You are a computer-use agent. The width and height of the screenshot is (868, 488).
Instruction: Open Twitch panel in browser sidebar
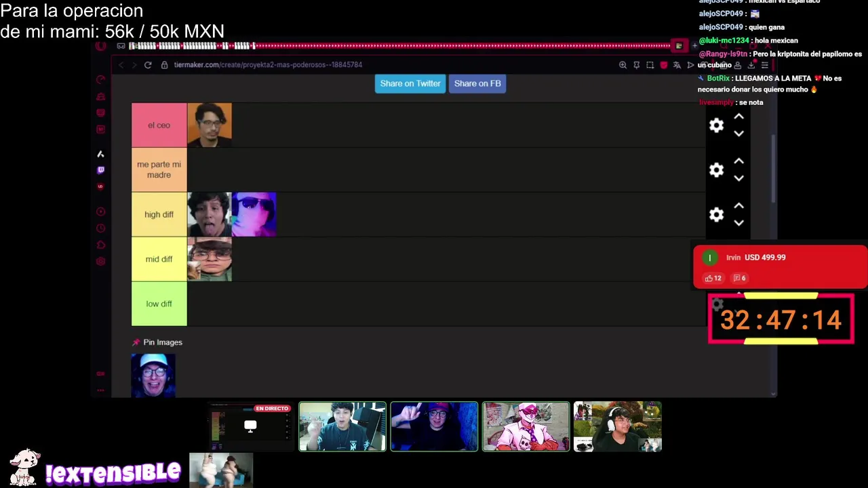[101, 170]
